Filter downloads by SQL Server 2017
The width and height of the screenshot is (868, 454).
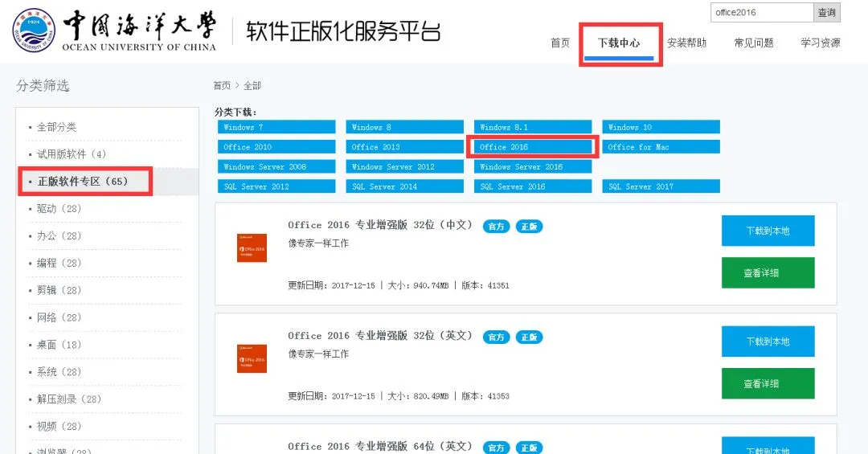tap(661, 186)
